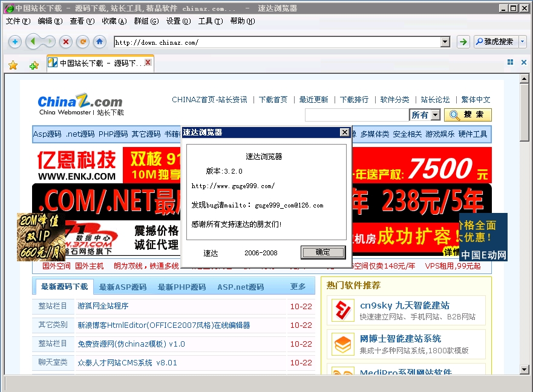Select the 中国站长下载 browser tab
The width and height of the screenshot is (533, 392).
tap(100, 64)
